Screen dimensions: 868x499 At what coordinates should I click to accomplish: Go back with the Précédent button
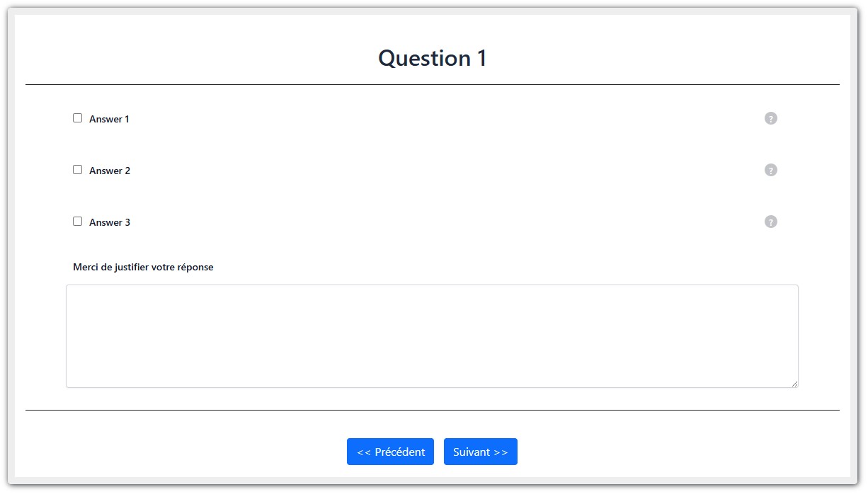coord(390,452)
